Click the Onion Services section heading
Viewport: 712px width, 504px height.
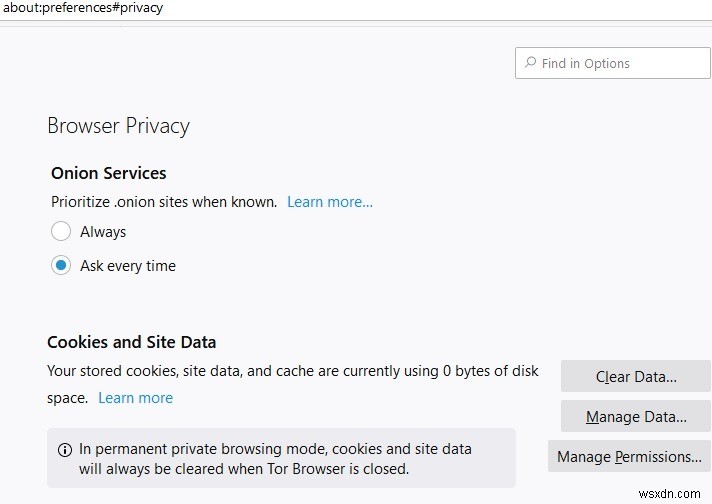tap(109, 173)
